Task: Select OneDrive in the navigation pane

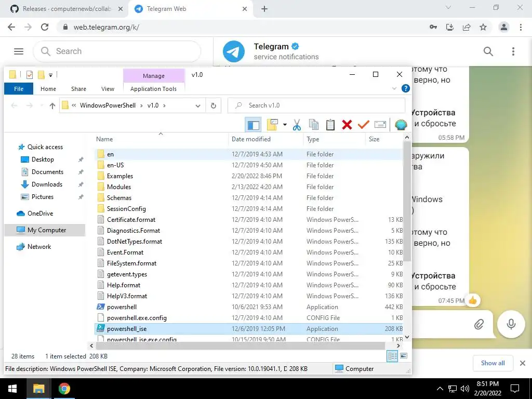Action: tap(40, 214)
